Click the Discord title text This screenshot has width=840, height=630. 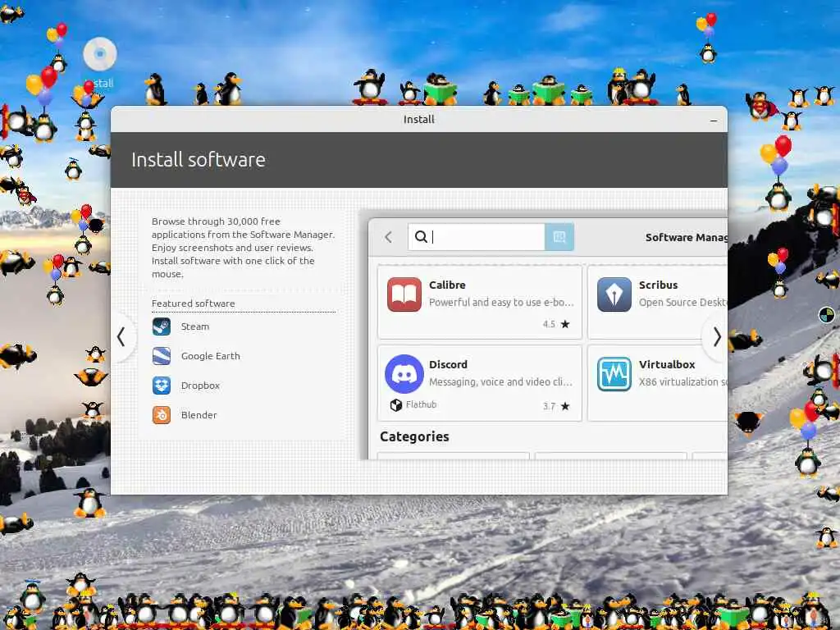(448, 364)
